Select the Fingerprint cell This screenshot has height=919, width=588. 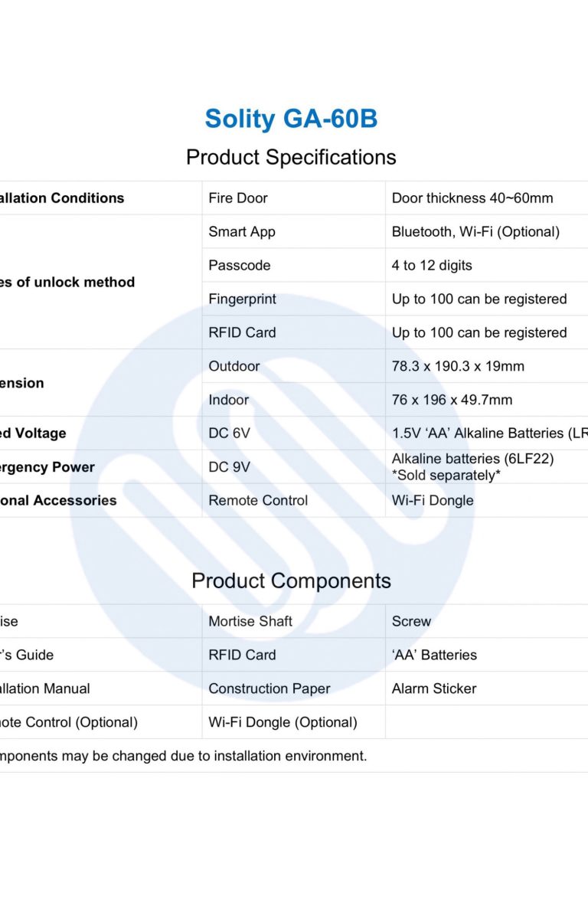pyautogui.click(x=293, y=299)
